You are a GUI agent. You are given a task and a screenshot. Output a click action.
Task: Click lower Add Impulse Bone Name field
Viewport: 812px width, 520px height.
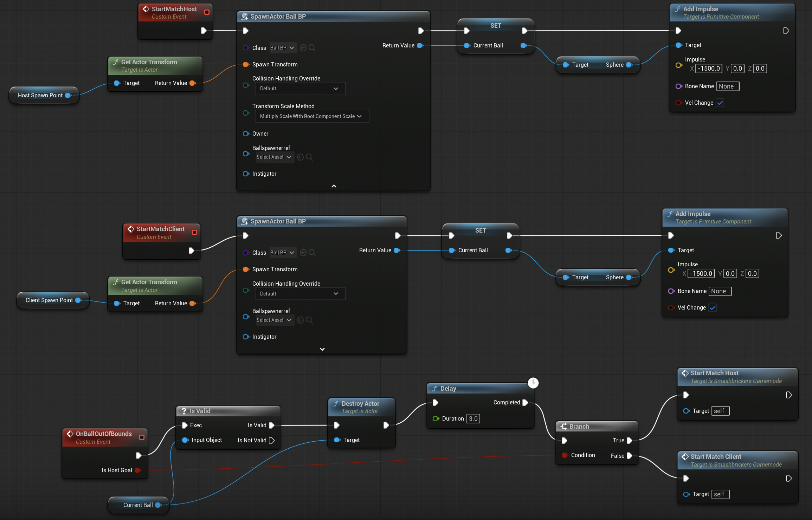pos(720,291)
